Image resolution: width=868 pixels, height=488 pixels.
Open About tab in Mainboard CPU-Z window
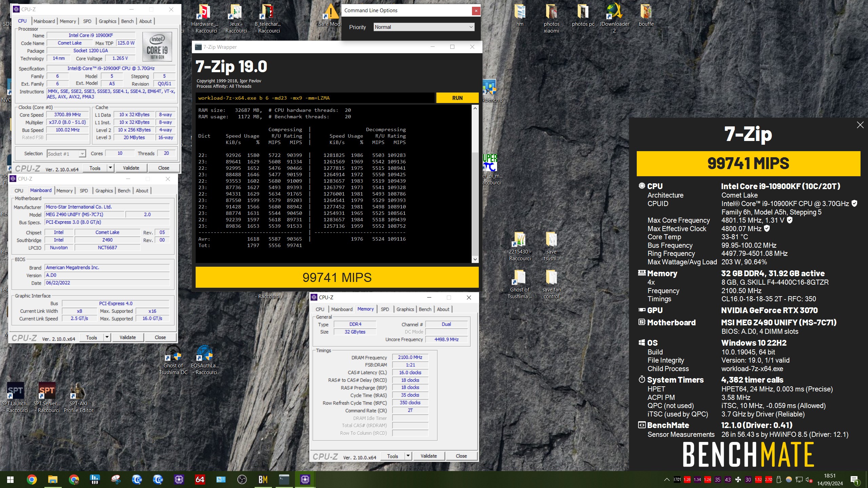[x=142, y=191]
